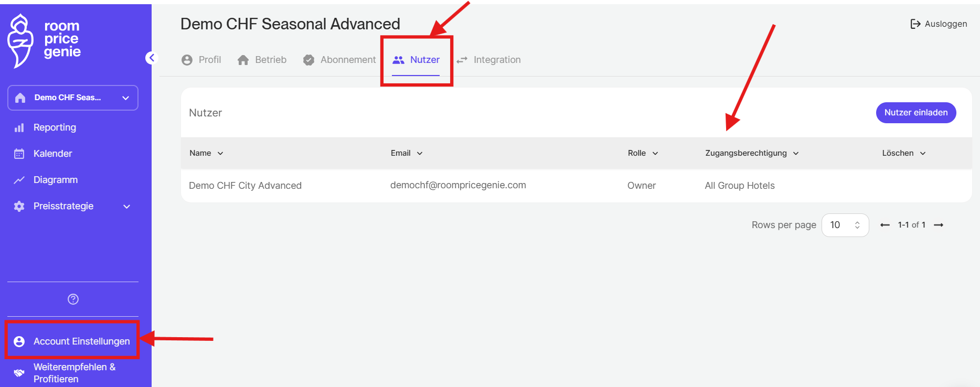980x387 pixels.
Task: Switch to the Nutzer tab
Action: point(417,60)
